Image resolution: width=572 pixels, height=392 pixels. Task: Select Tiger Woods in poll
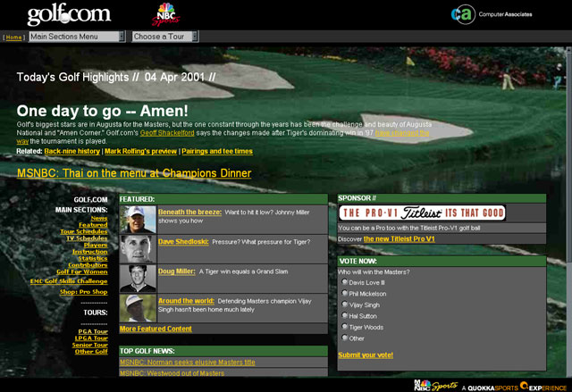pos(344,327)
